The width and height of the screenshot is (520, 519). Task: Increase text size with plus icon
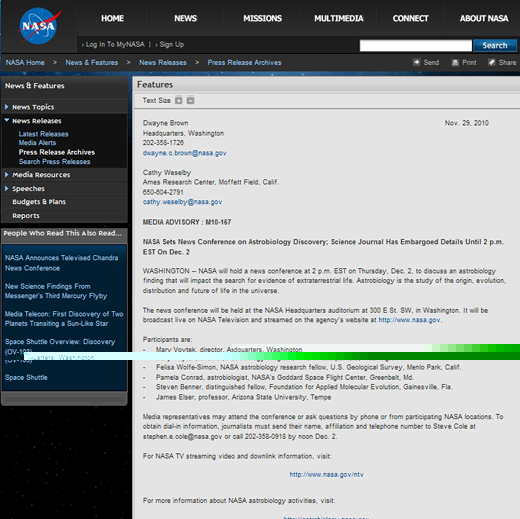tap(179, 100)
